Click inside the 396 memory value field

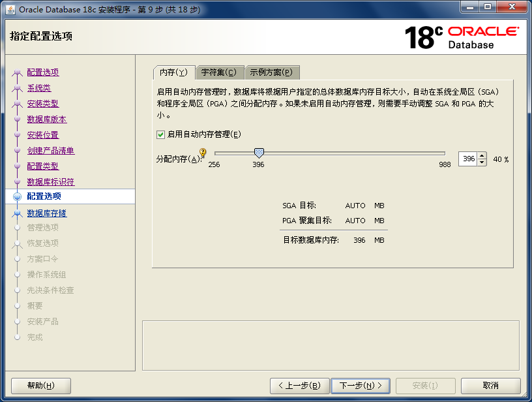coord(468,159)
